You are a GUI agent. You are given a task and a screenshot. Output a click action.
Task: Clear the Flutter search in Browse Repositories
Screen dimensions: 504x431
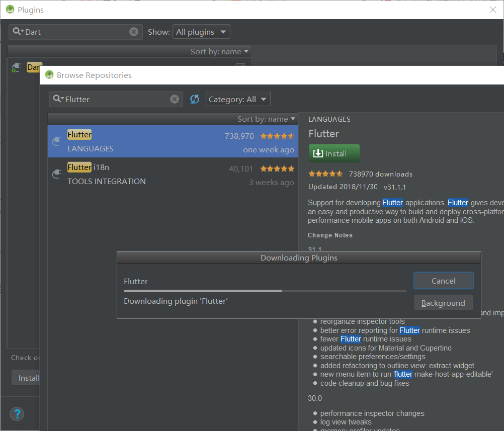[x=174, y=99]
